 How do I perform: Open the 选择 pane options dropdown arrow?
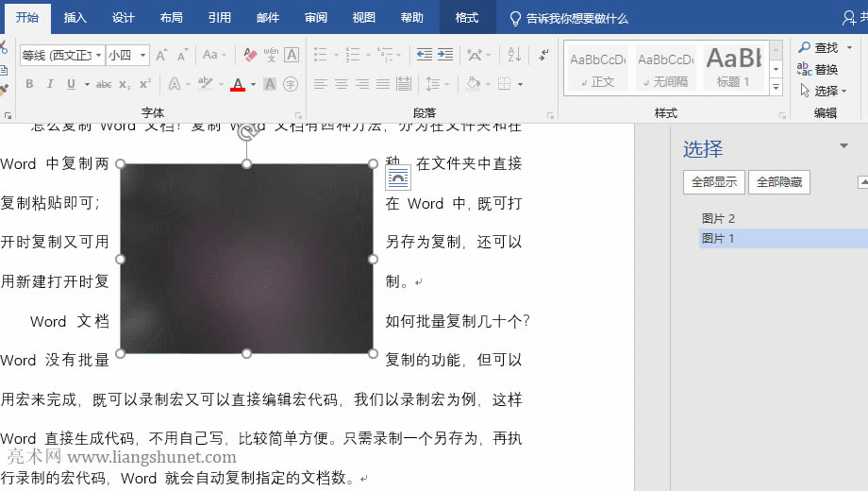[843, 146]
